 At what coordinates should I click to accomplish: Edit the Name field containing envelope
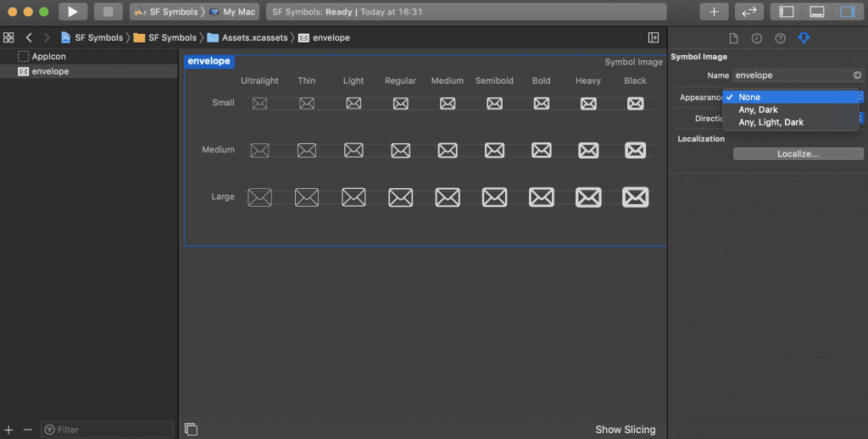tap(793, 75)
